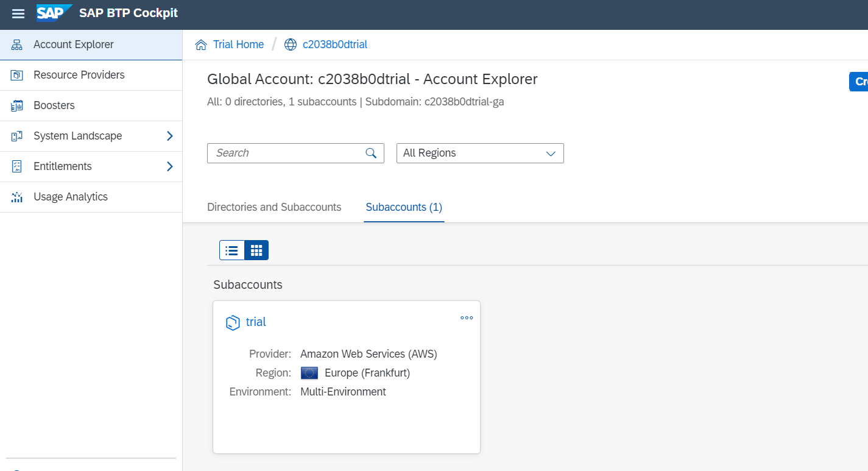
Task: Click the Search input field
Action: click(295, 154)
